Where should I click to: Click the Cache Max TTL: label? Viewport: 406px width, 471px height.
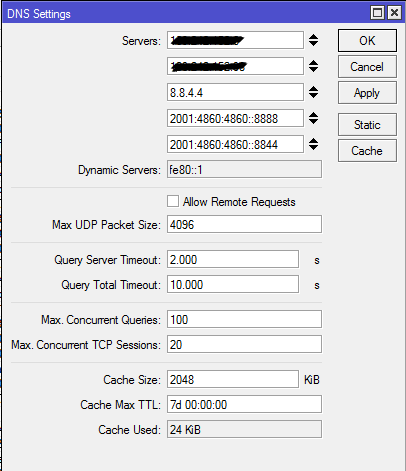120,405
